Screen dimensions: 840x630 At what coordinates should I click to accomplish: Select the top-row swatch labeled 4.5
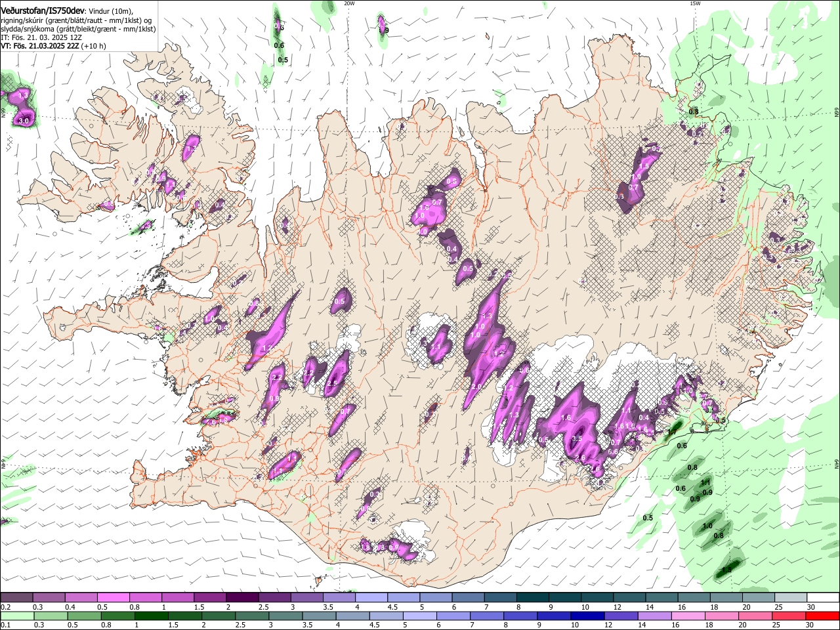tap(402, 597)
